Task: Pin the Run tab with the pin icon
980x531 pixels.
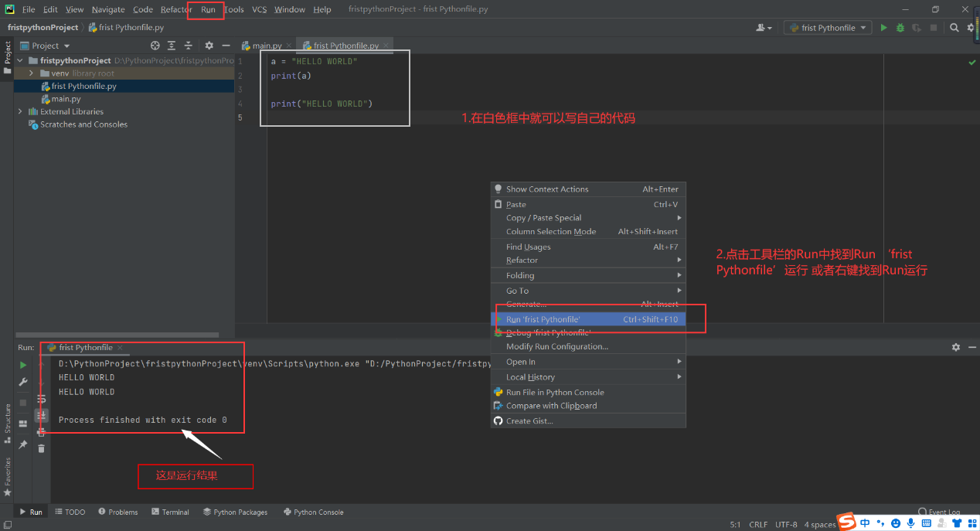Action: click(x=23, y=444)
